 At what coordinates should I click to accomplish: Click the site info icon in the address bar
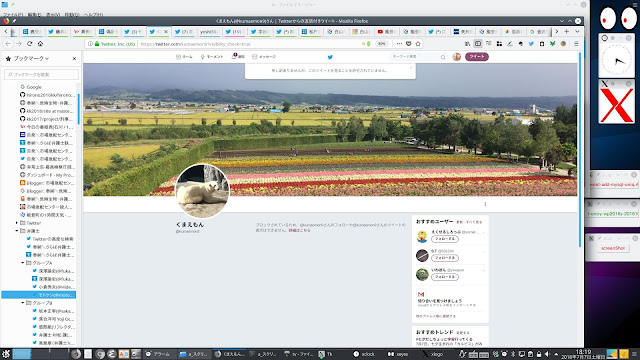(x=90, y=44)
